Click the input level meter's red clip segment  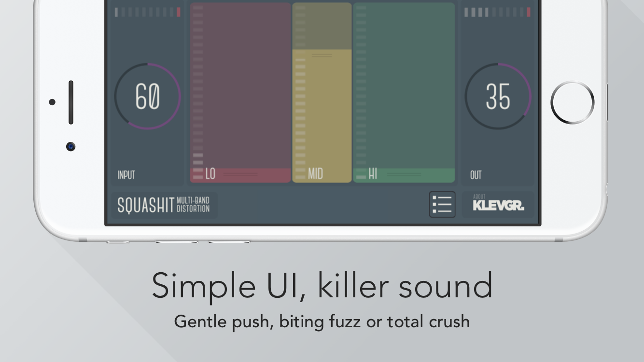(179, 13)
